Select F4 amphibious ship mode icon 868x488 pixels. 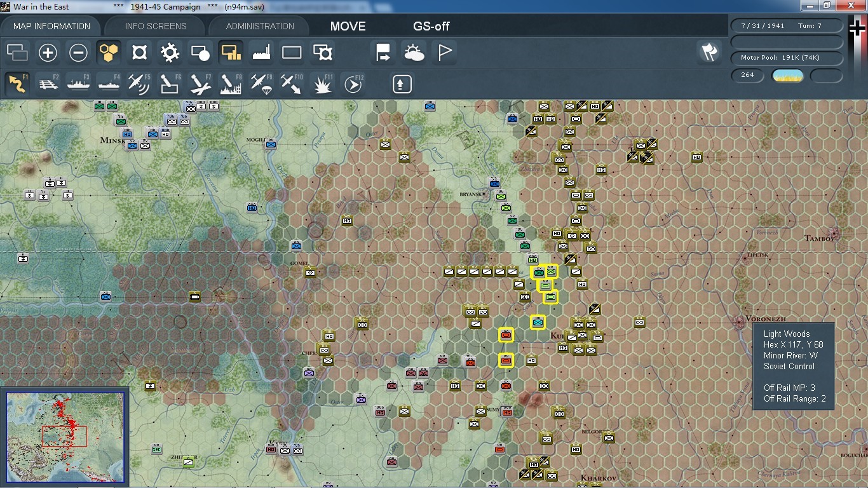click(109, 84)
